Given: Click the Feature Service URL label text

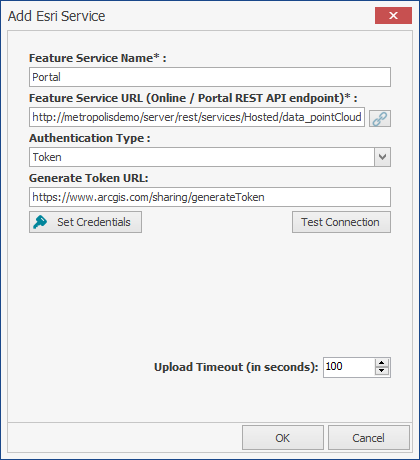Looking at the screenshot, I should [x=193, y=98].
